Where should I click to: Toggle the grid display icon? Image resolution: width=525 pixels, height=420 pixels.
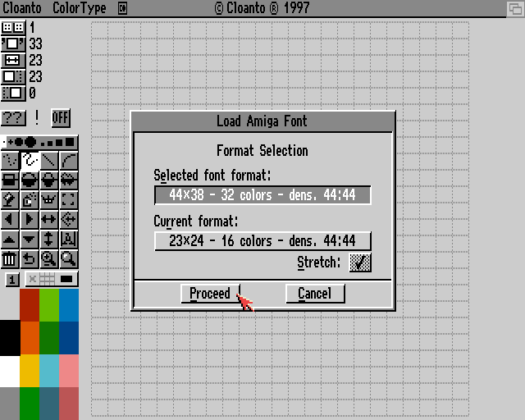click(x=47, y=279)
